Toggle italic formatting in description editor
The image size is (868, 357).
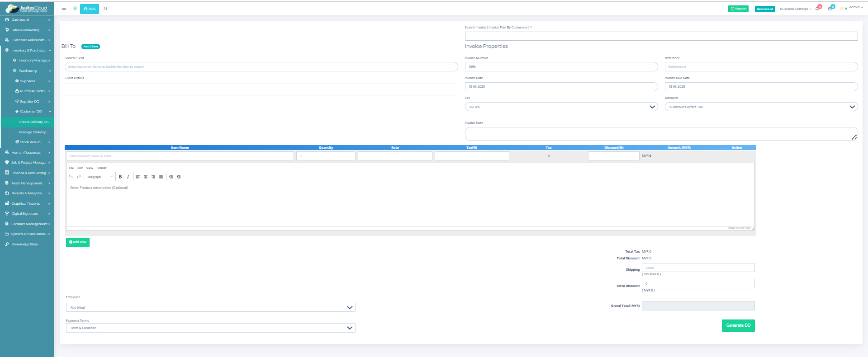(x=128, y=177)
